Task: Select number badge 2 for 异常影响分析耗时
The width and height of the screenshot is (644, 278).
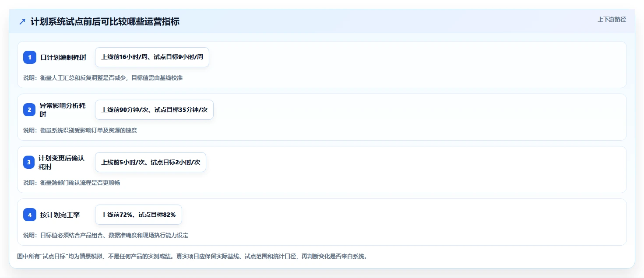Action: [29, 110]
